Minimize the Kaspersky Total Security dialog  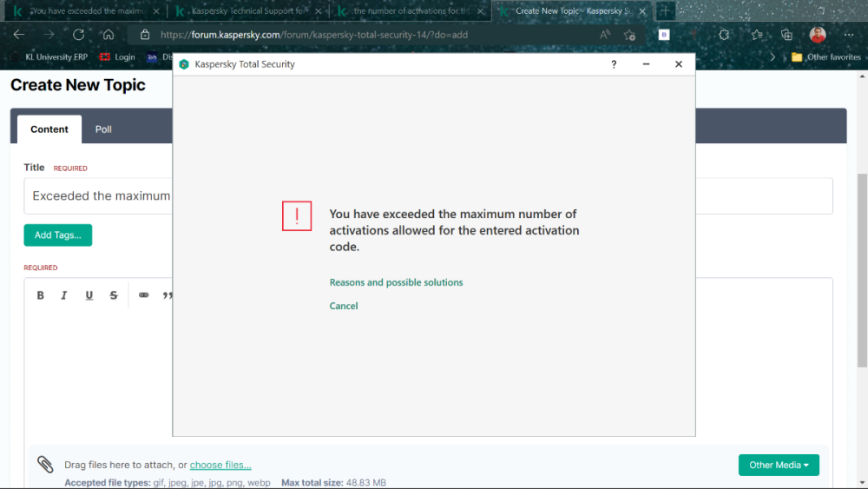646,64
